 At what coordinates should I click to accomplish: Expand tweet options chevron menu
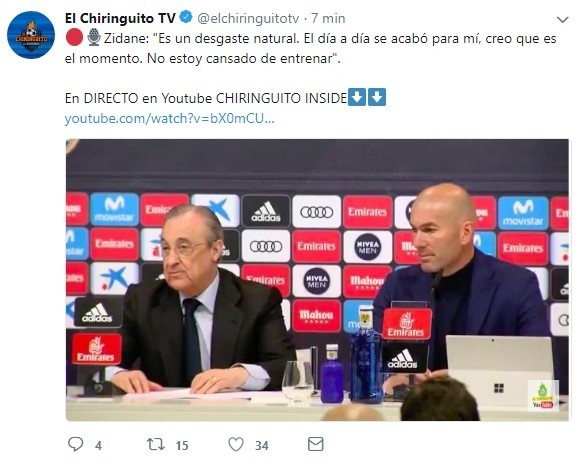point(563,19)
